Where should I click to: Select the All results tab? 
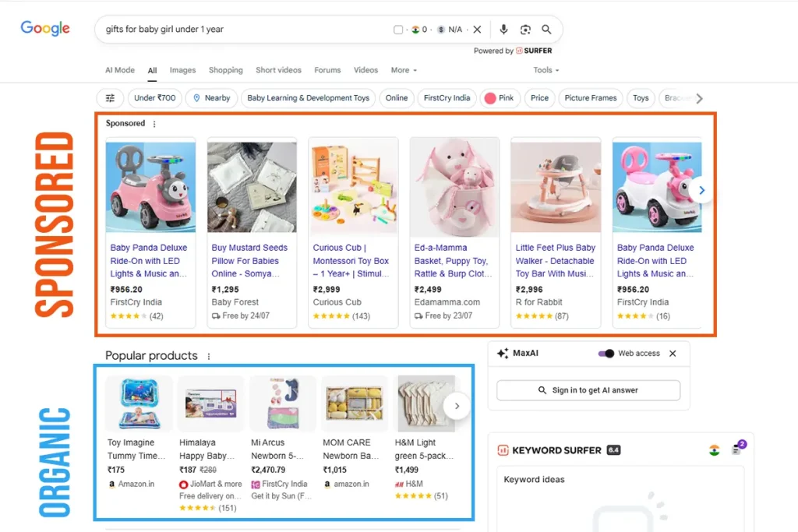point(152,71)
